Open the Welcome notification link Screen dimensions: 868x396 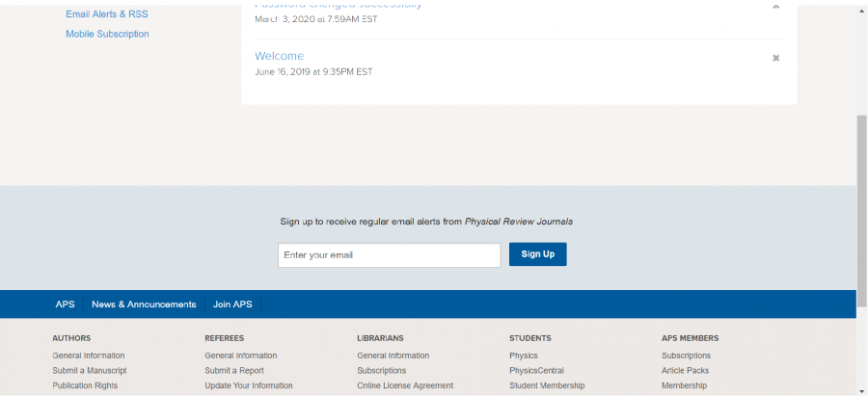coord(279,56)
